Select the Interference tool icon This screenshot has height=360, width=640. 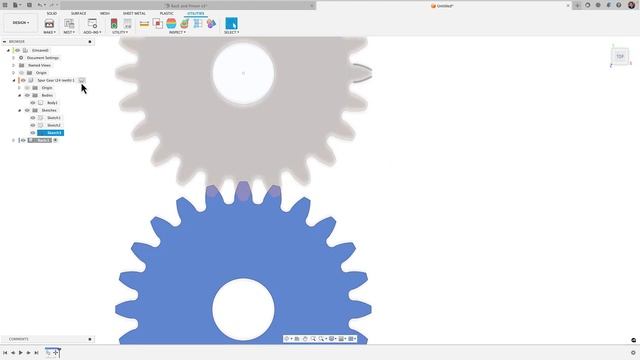(158, 24)
